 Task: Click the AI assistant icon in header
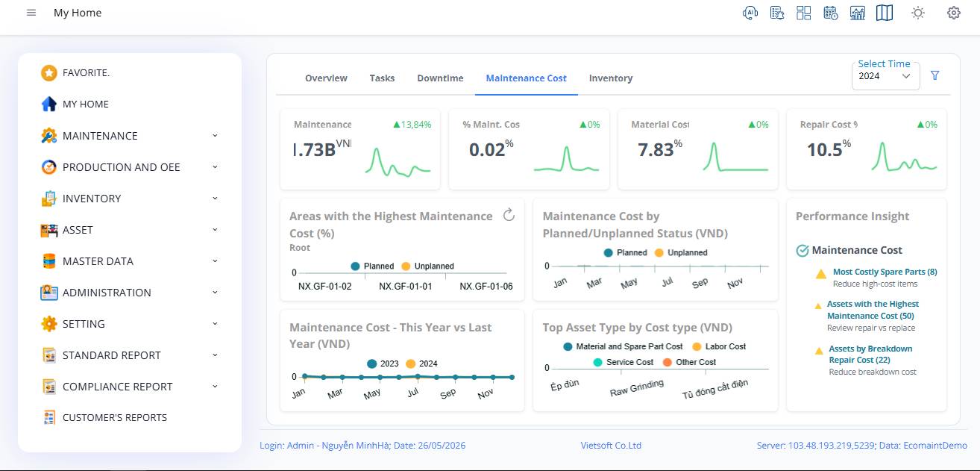coord(750,13)
